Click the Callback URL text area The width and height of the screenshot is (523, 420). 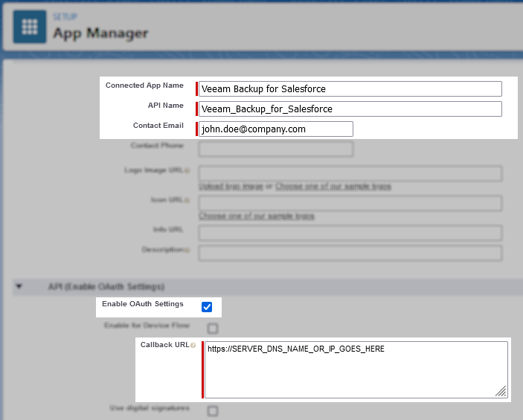click(x=356, y=369)
